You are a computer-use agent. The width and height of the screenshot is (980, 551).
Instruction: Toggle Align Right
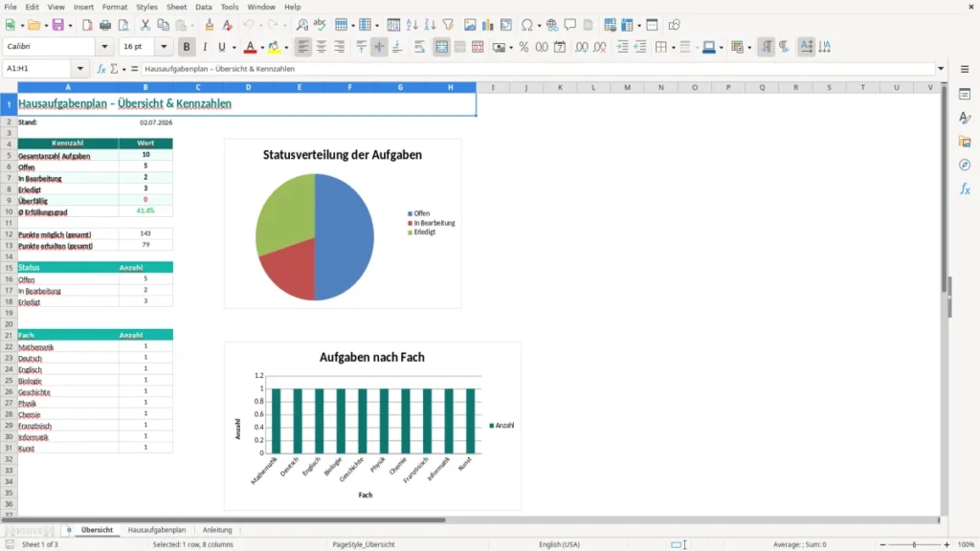coord(340,47)
